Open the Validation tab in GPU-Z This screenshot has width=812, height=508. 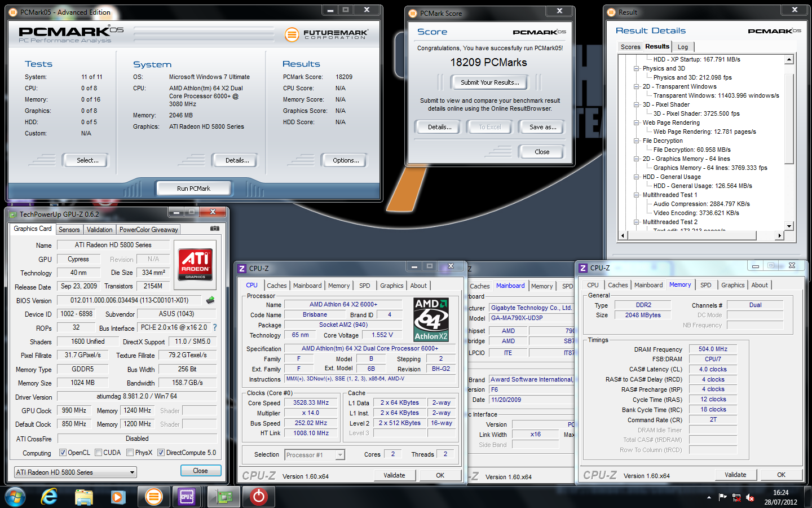100,230
